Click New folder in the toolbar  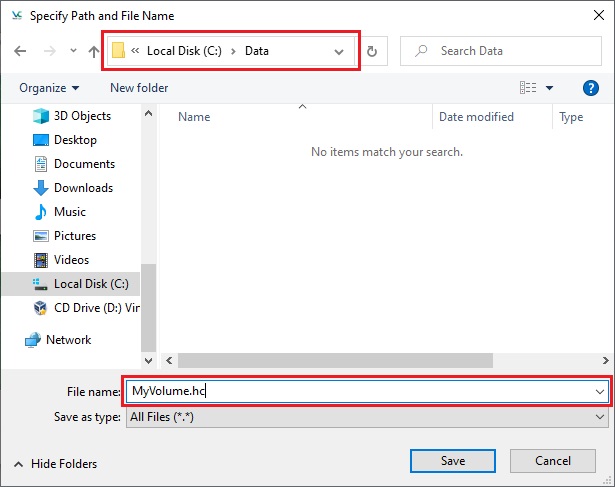139,88
